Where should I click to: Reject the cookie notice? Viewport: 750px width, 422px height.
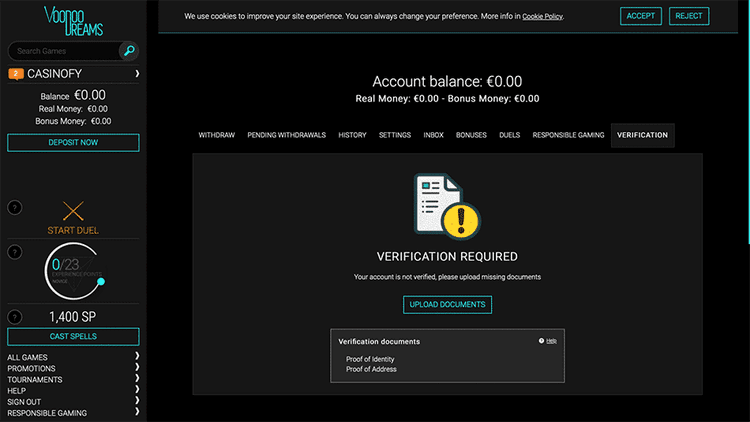click(689, 16)
